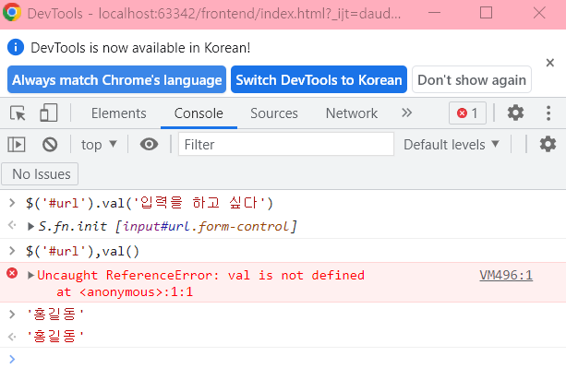Click the red error icon beside ReferenceError

(x=12, y=273)
